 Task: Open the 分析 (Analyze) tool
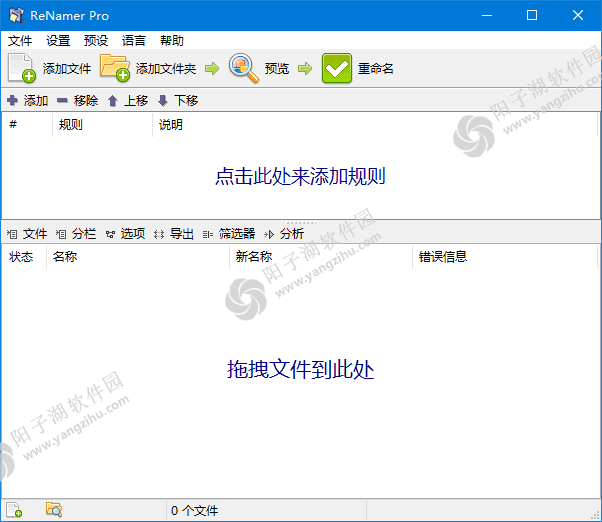pos(284,234)
